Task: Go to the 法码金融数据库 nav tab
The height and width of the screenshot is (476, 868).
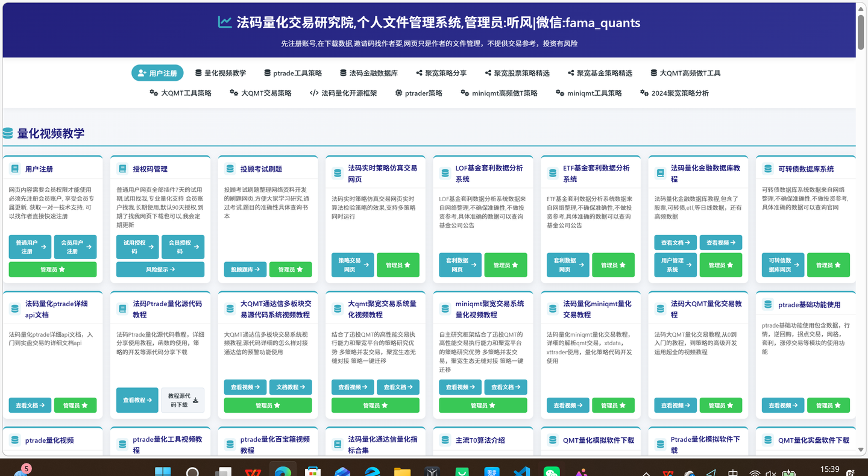Action: tap(369, 73)
